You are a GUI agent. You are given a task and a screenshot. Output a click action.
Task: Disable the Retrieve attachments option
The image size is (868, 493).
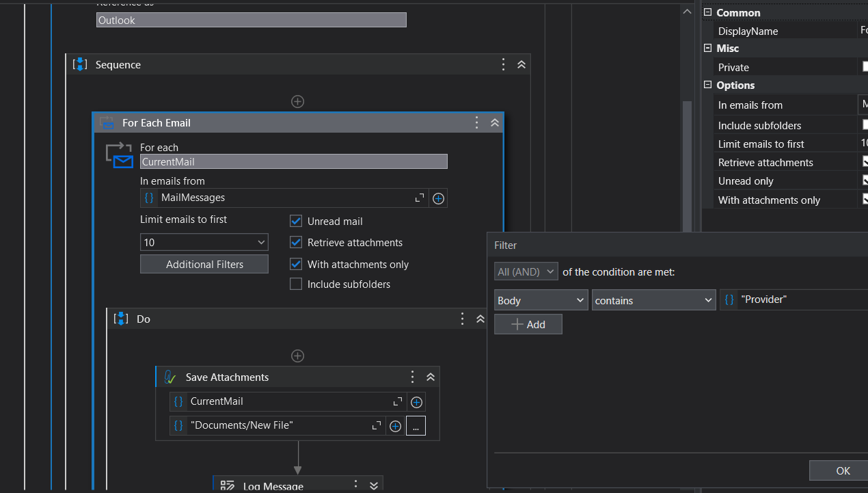pyautogui.click(x=296, y=242)
